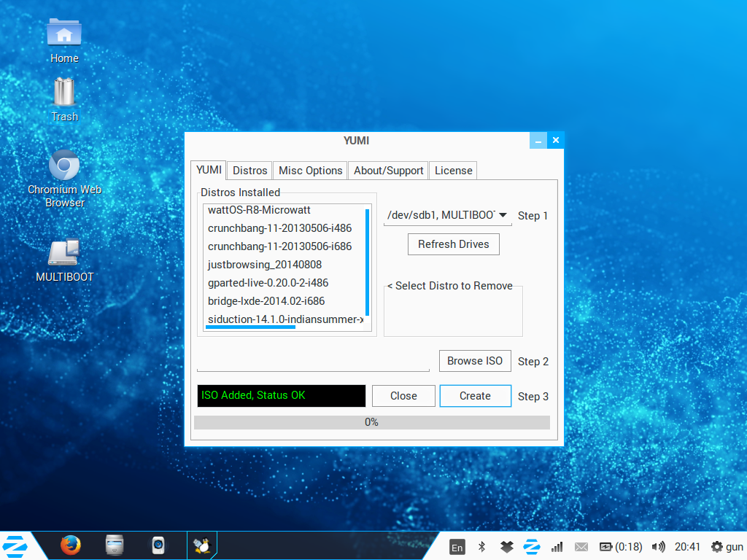This screenshot has height=560, width=747.
Task: Open the Misc Options tab
Action: (310, 171)
